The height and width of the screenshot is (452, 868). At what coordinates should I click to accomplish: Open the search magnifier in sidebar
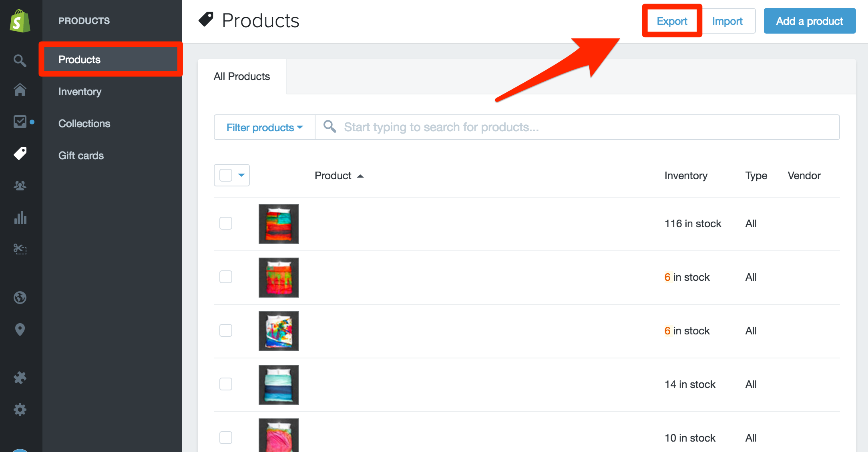20,60
